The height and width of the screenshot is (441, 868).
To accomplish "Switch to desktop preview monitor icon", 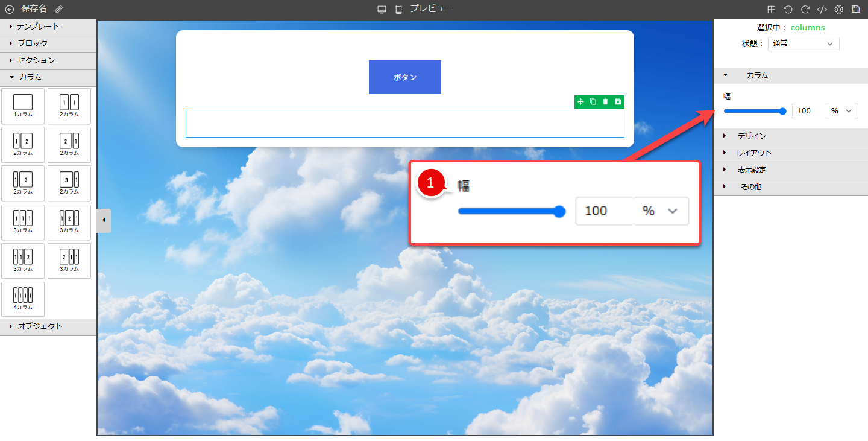I will [382, 9].
